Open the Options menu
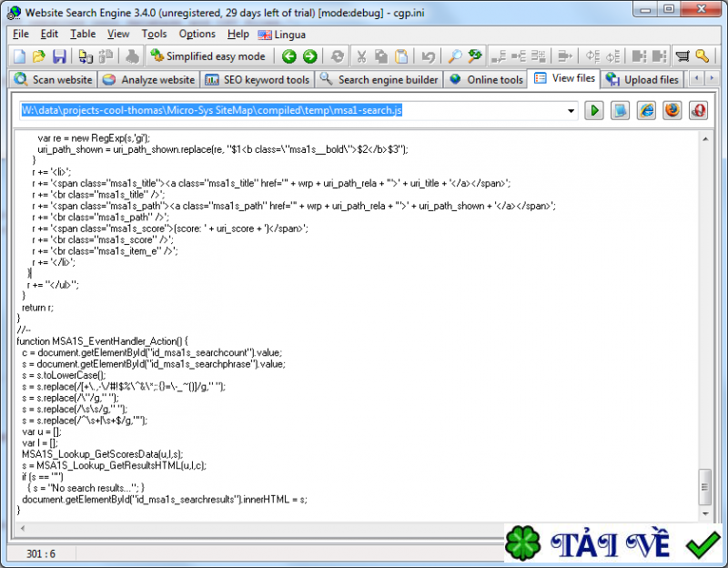Viewport: 728px width, 568px height. tap(197, 34)
